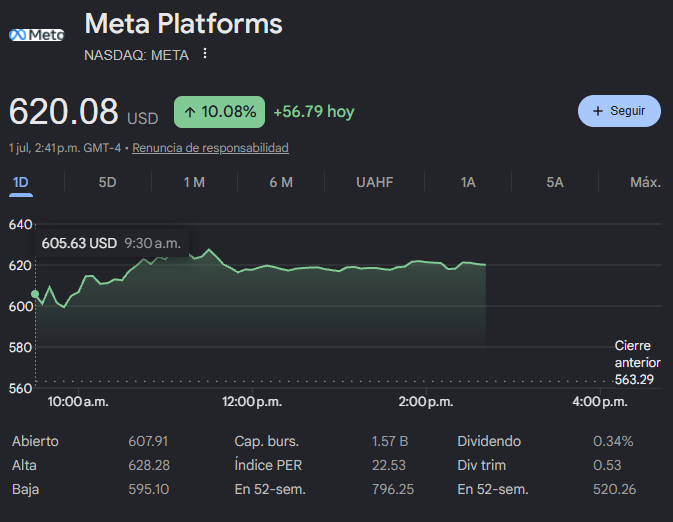Image resolution: width=673 pixels, height=522 pixels.
Task: Click the Abierto value 607.91
Action: 148,441
